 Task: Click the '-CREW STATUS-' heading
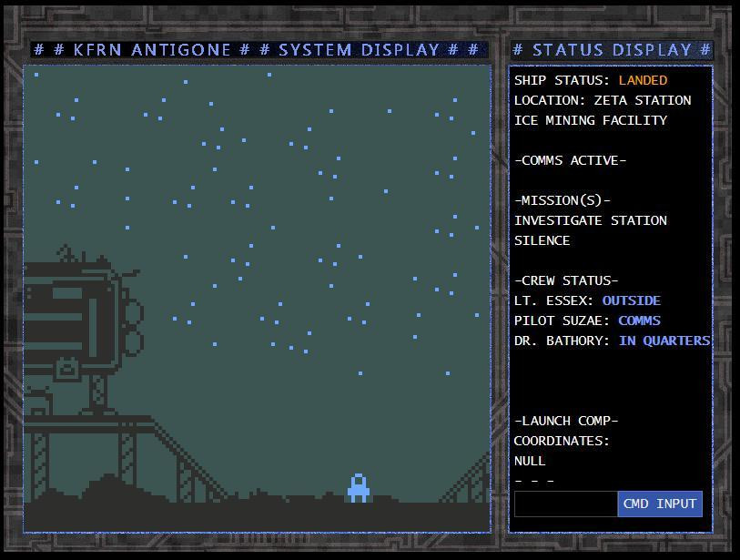566,280
